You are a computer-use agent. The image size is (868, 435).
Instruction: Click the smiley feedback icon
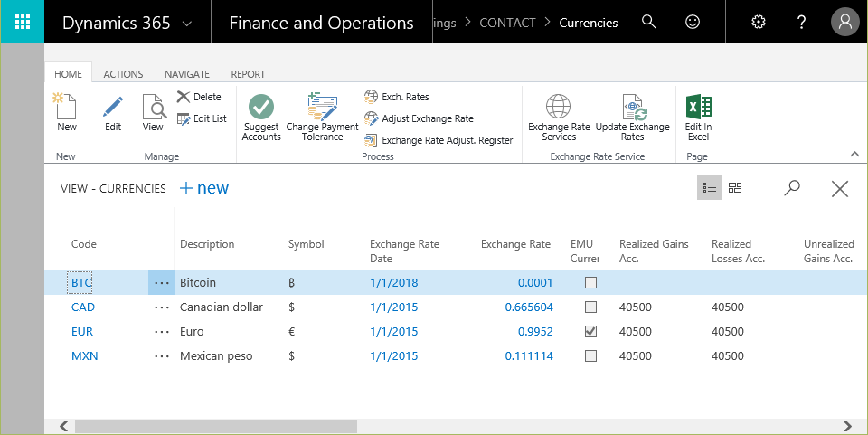[x=693, y=22]
